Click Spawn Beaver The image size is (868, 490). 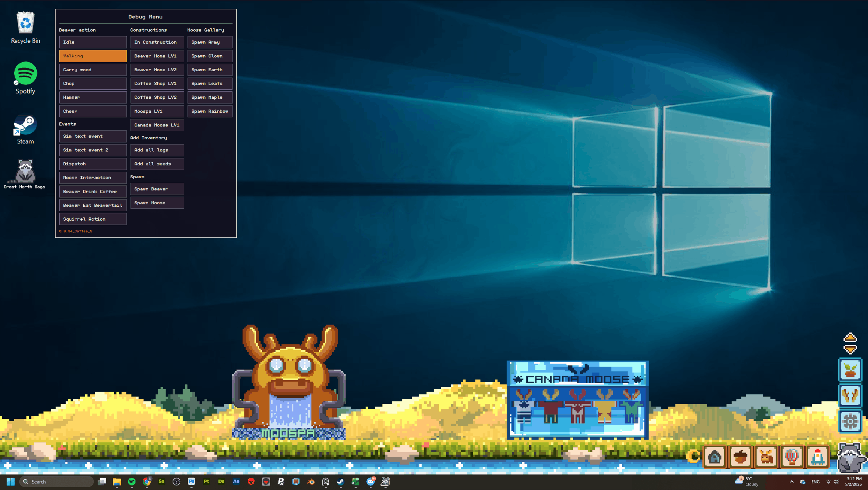tap(157, 189)
